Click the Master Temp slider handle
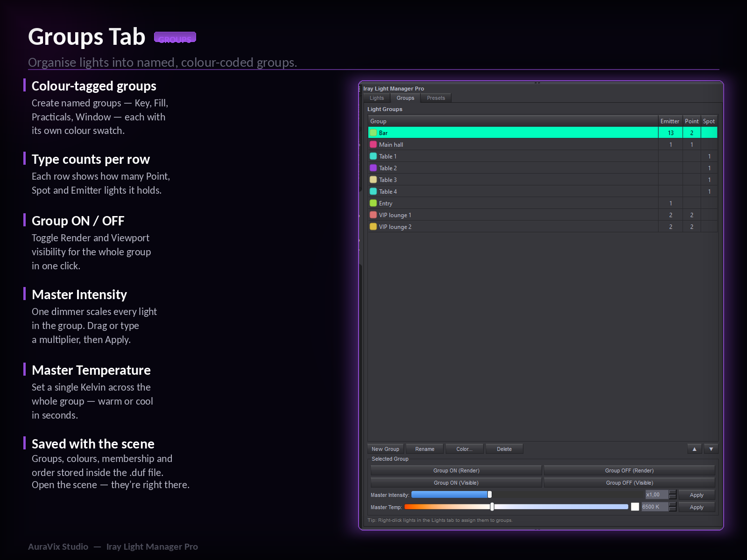Viewport: 747px width, 560px height. [492, 507]
